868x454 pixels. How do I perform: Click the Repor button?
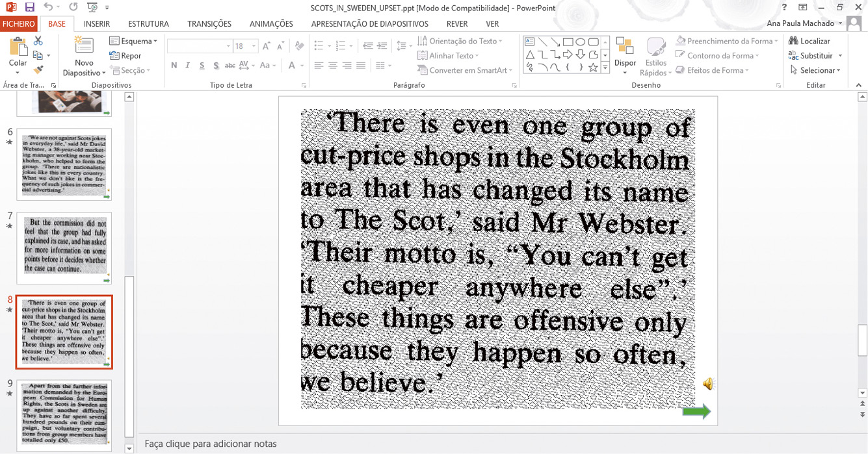[125, 56]
